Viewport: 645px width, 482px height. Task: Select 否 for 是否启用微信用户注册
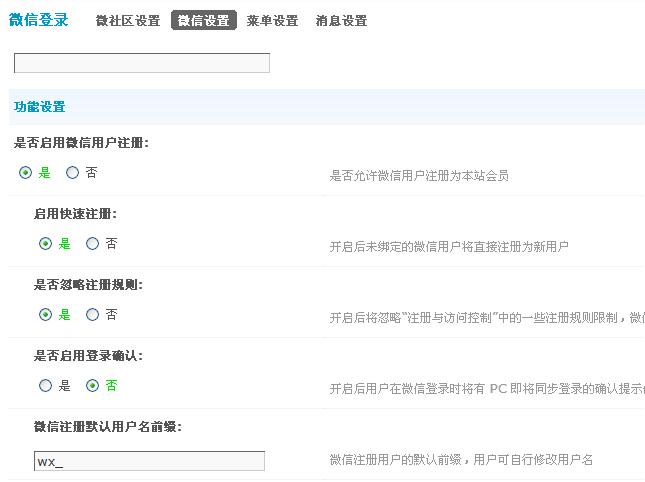point(72,172)
